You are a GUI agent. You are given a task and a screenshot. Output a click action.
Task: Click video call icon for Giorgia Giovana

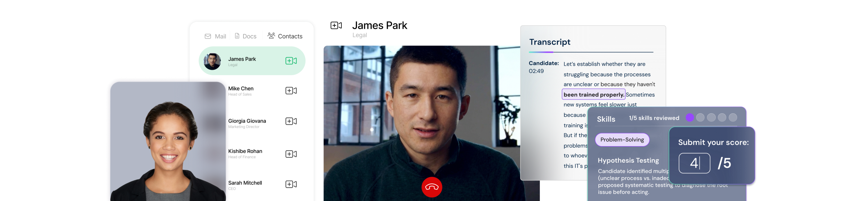click(291, 121)
